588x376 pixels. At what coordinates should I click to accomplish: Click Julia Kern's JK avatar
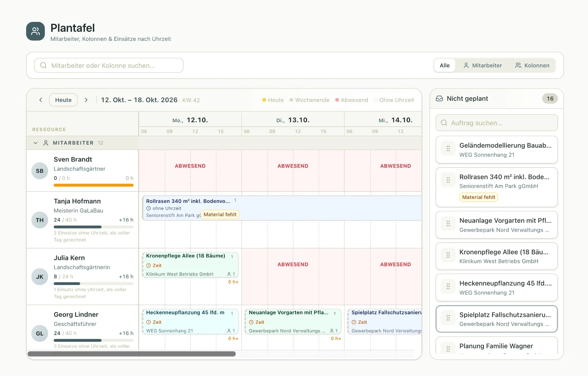40,277
